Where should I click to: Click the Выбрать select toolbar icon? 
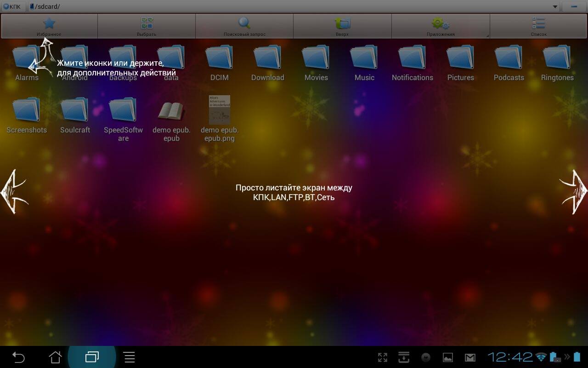pos(147,24)
